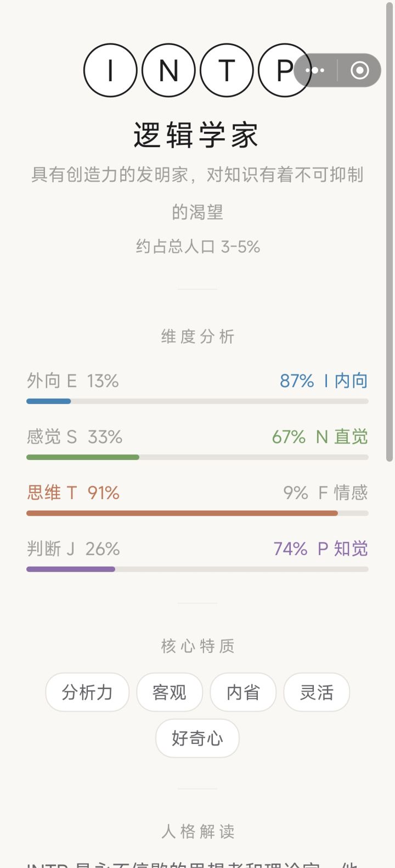Tap the 内省 trait tag
This screenshot has width=395, height=868.
coord(243,692)
